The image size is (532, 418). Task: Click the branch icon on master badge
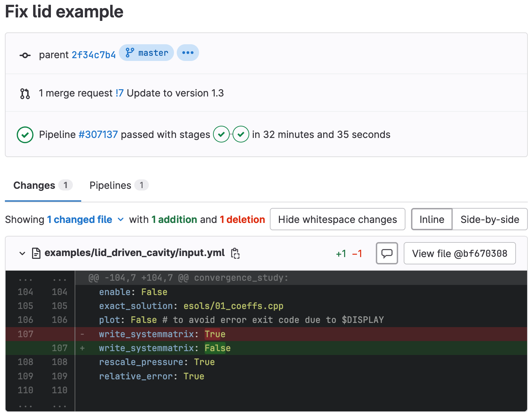point(130,53)
